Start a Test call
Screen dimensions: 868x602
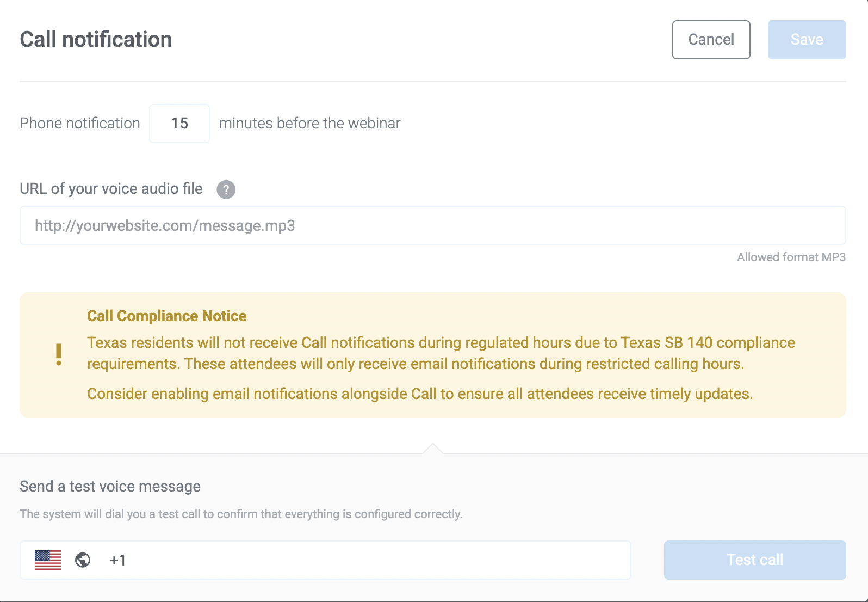click(754, 560)
